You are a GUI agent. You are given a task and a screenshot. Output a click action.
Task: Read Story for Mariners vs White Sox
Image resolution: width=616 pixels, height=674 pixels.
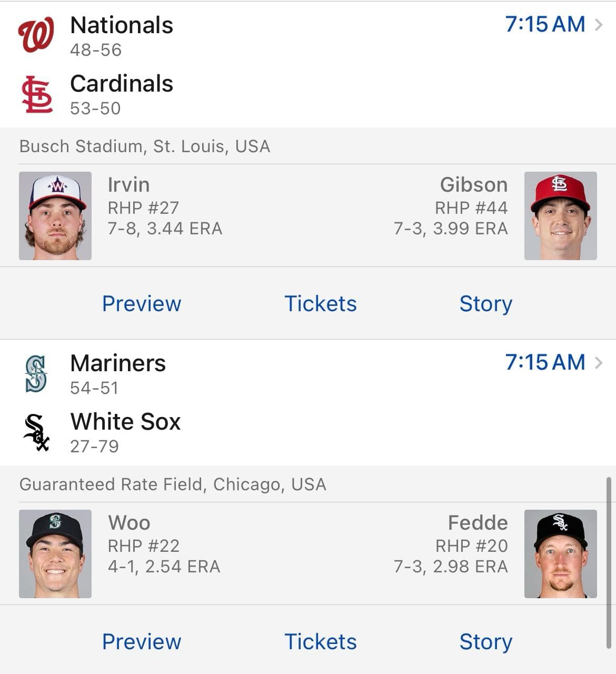point(485,642)
